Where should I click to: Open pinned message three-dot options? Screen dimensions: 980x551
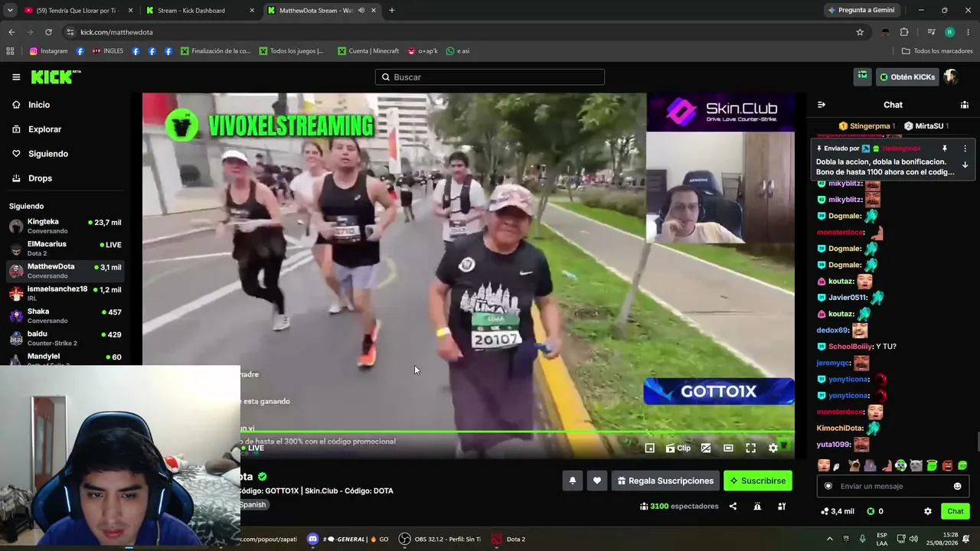coord(965,148)
